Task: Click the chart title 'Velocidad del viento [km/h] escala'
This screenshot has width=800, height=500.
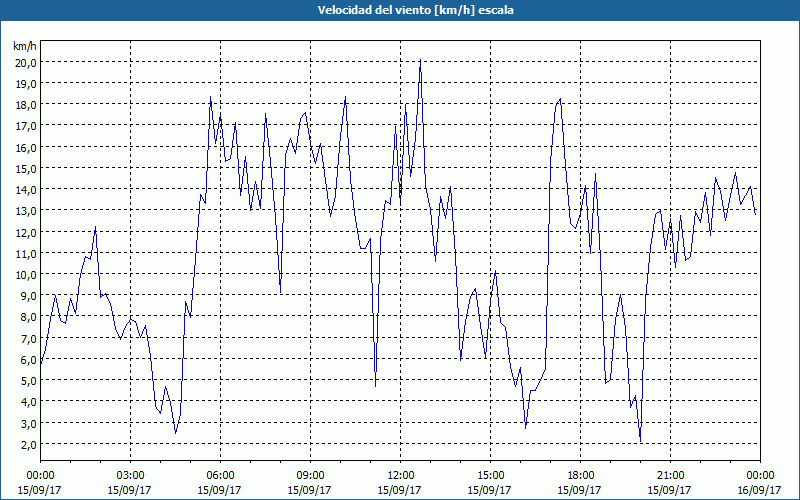Action: (x=415, y=10)
